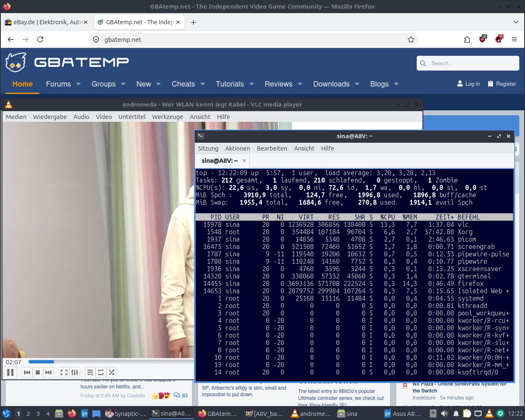The width and height of the screenshot is (525, 420).
Task: Switch to workspace 2
Action: pyautogui.click(x=28, y=414)
